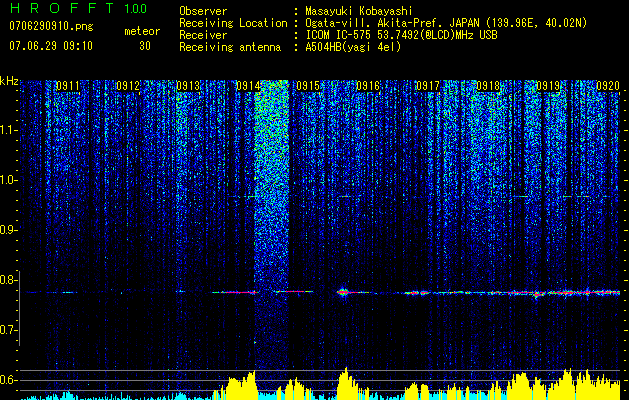This screenshot has width=629, height=400.
Task: Click the 0916 time marker
Action: click(x=368, y=86)
